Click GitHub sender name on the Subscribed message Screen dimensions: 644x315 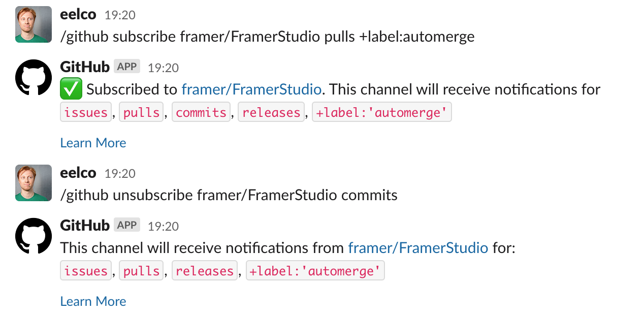(85, 67)
